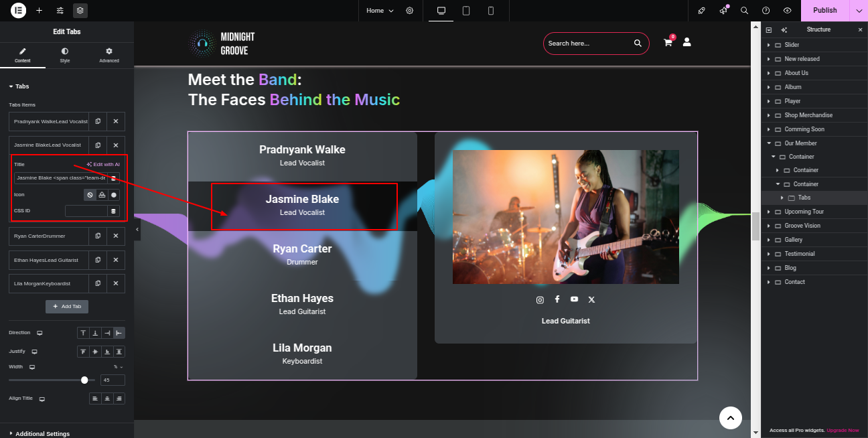Open the shopping cart icon in header
The image size is (868, 438).
pyautogui.click(x=668, y=42)
